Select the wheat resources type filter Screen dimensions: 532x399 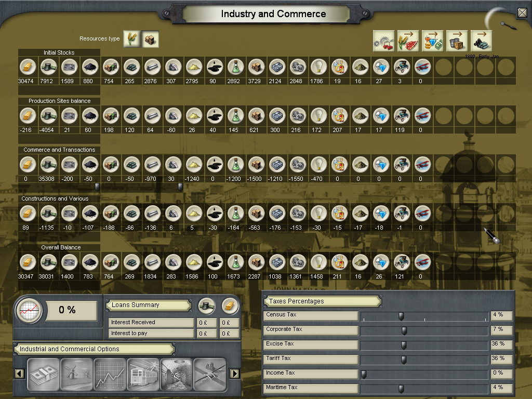pyautogui.click(x=132, y=39)
